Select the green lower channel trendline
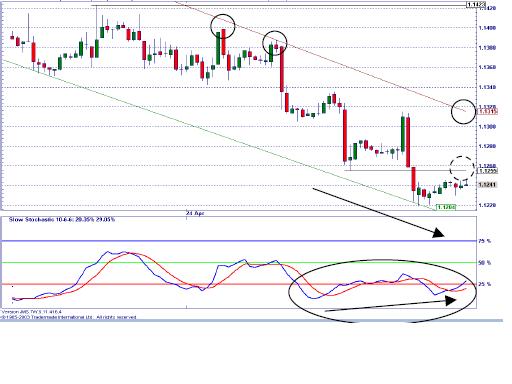 coord(218,135)
